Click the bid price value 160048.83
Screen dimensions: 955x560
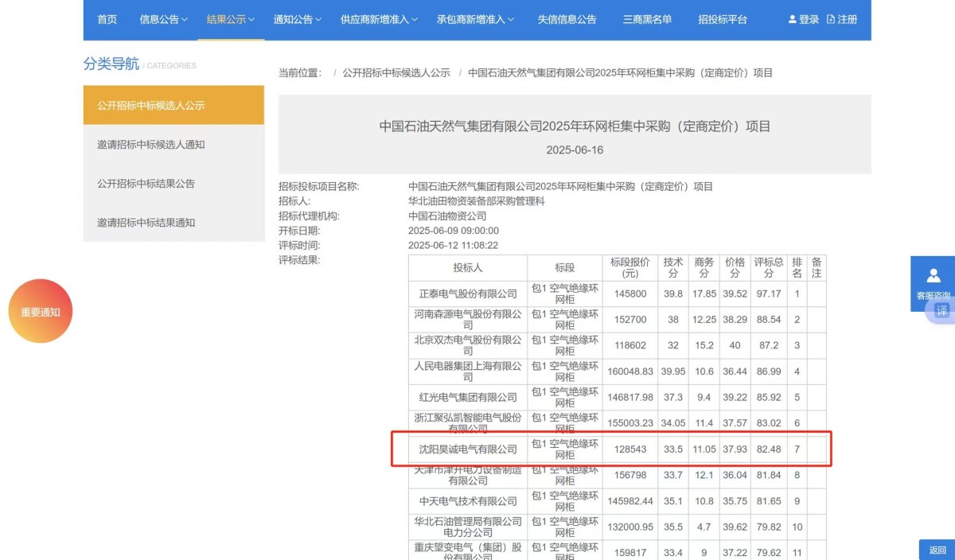click(630, 371)
